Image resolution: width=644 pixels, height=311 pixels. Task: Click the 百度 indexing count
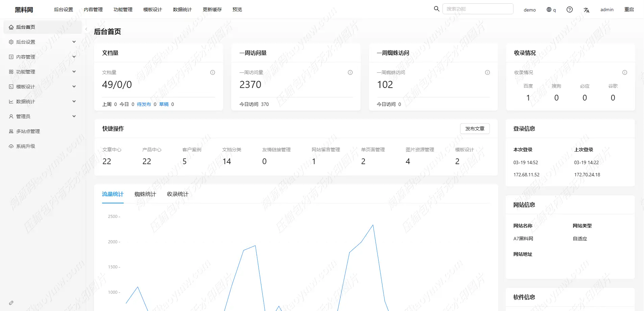pos(528,98)
